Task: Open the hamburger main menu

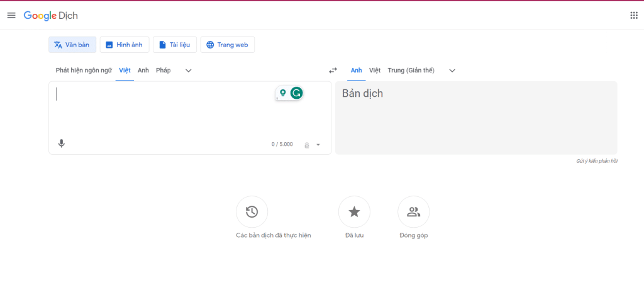Action: pyautogui.click(x=11, y=16)
